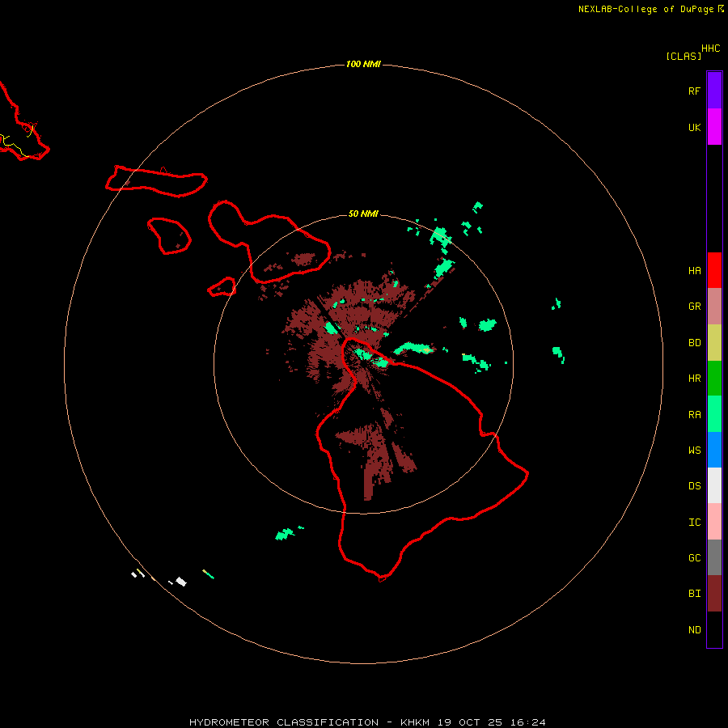728x728 pixels.
Task: Click the BI brown legend swatch
Action: 714,594
